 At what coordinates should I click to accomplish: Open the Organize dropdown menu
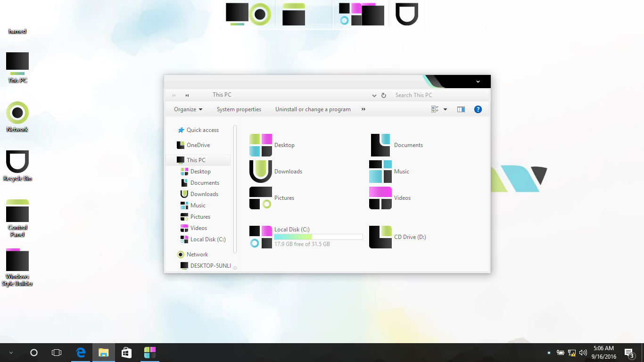(x=188, y=109)
